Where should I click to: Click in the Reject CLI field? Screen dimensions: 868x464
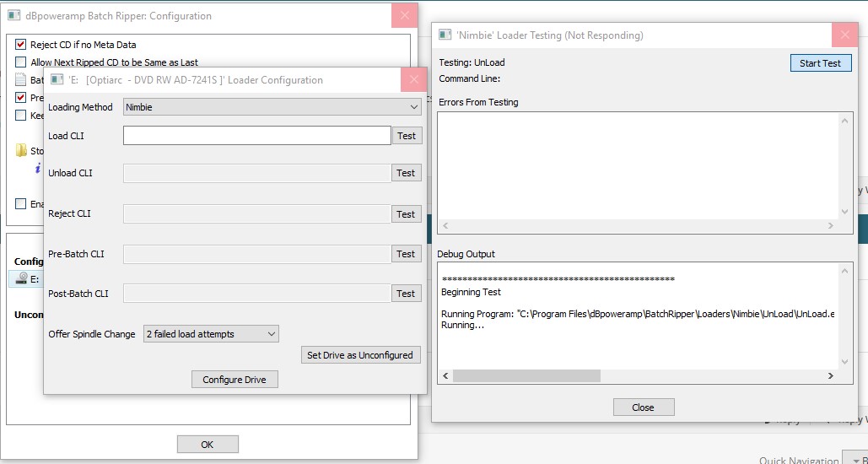pyautogui.click(x=256, y=213)
